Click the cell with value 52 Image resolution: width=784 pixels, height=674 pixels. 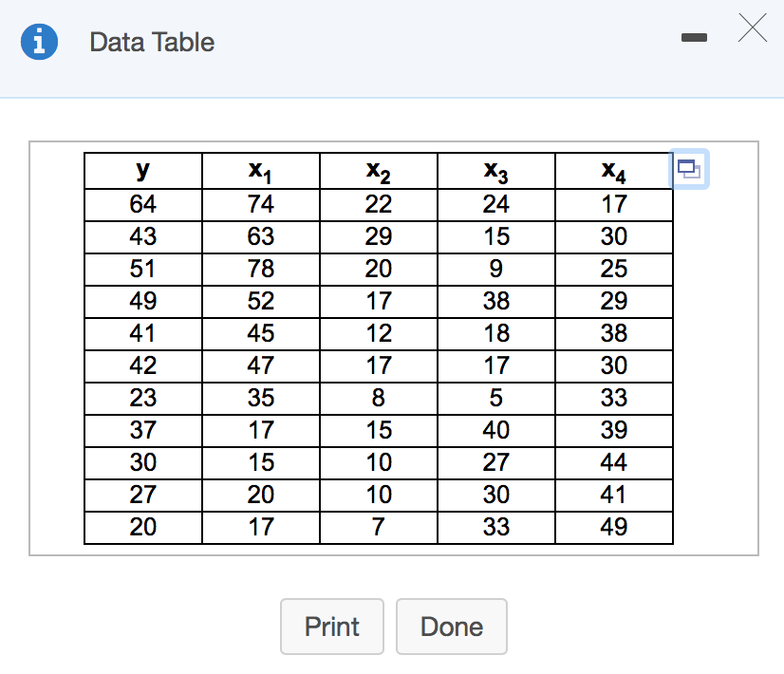261,301
